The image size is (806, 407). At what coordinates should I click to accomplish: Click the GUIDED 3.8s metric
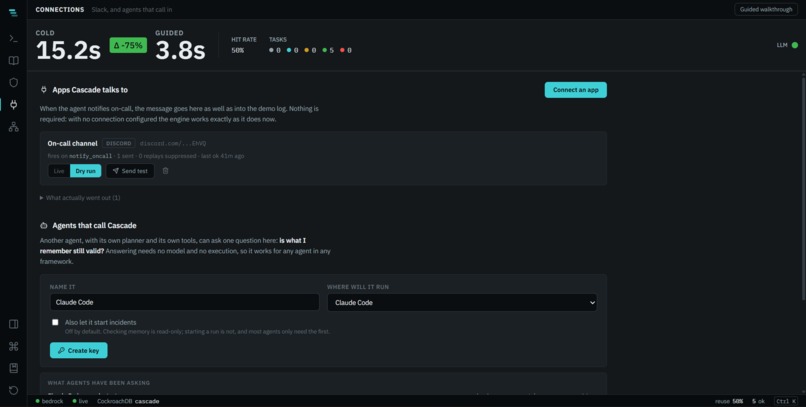tap(180, 46)
